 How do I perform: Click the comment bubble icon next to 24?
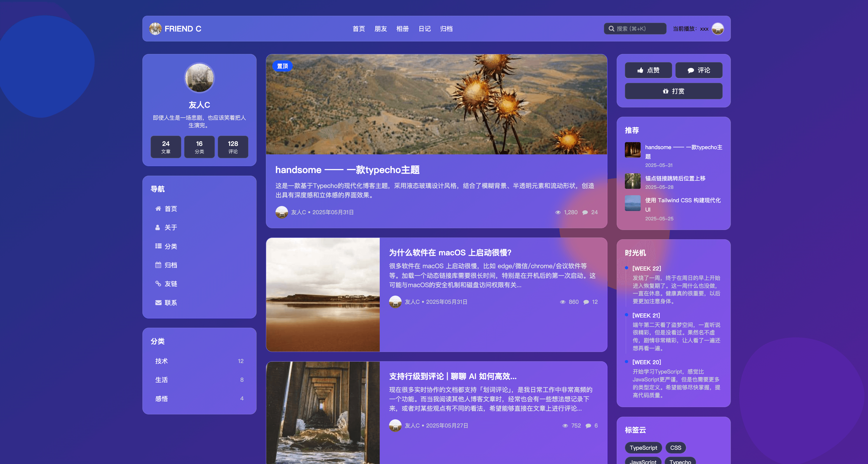585,212
